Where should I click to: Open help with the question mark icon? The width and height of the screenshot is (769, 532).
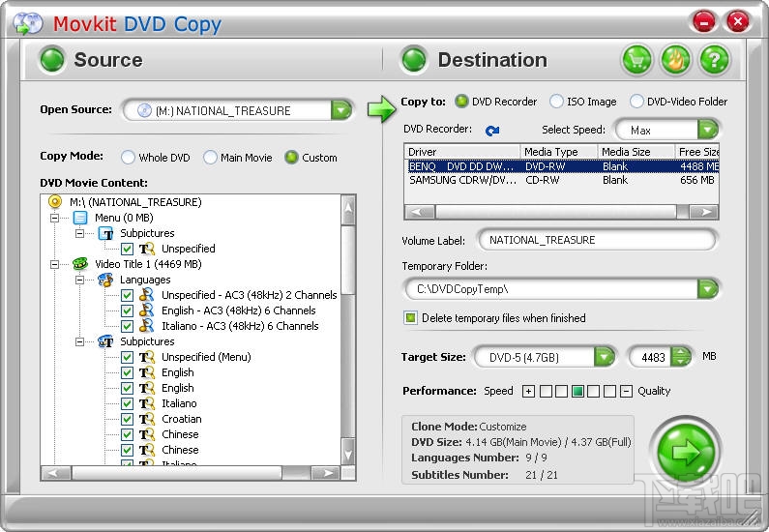[x=714, y=60]
